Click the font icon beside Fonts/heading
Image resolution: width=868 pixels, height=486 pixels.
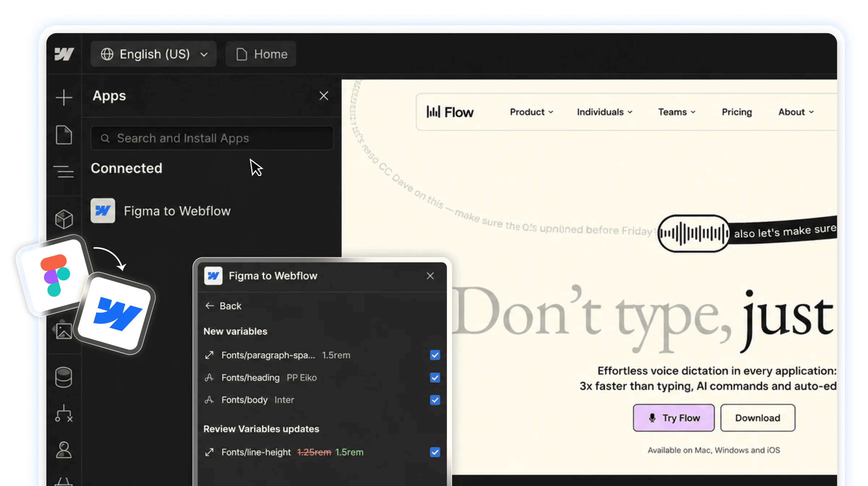[209, 378]
